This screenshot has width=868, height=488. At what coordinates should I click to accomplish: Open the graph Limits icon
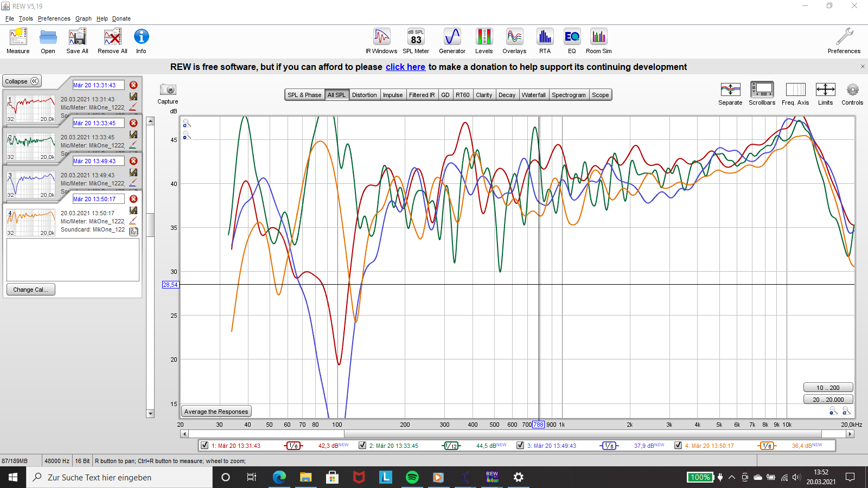pyautogui.click(x=825, y=89)
